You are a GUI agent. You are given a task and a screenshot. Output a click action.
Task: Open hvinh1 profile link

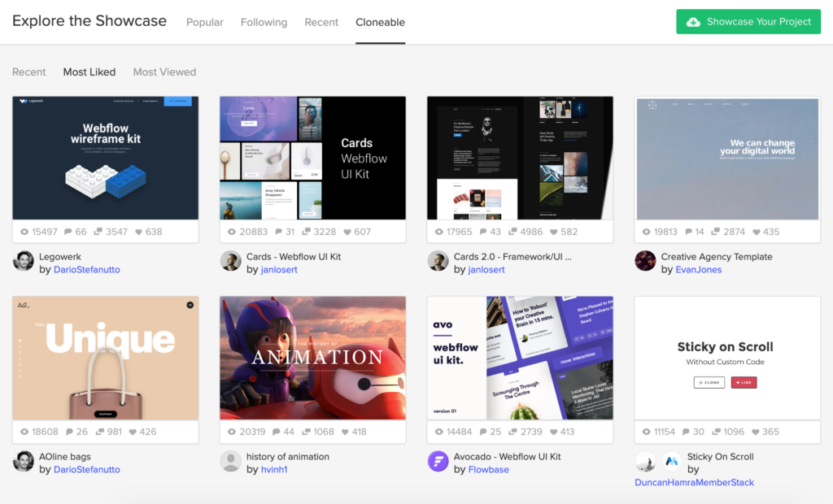pos(274,470)
